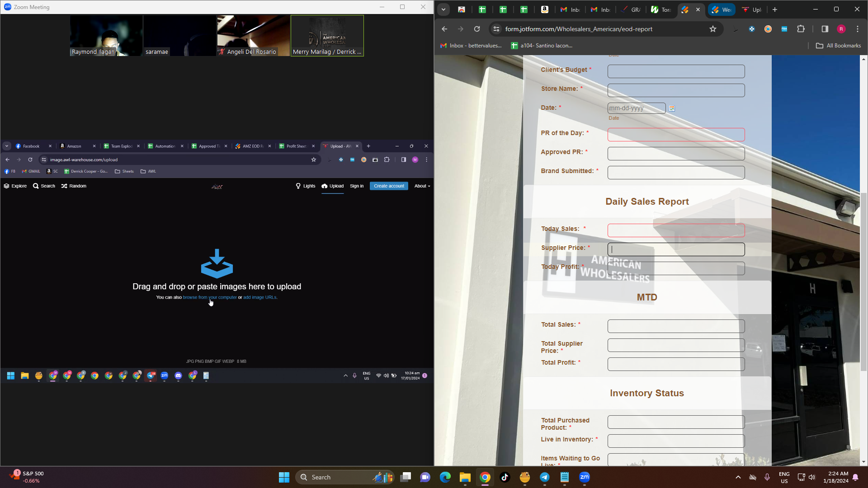Switch to the Upl tab in Chrome
Image resolution: width=868 pixels, height=488 pixels.
click(x=752, y=9)
